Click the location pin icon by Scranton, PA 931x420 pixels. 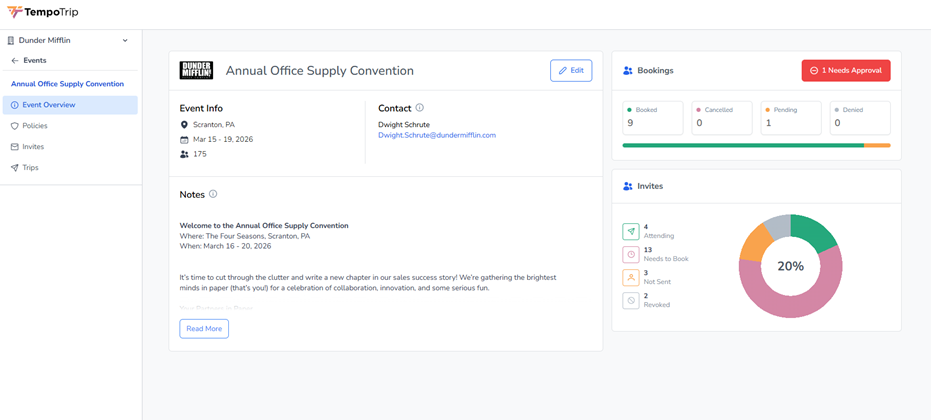[x=184, y=125]
